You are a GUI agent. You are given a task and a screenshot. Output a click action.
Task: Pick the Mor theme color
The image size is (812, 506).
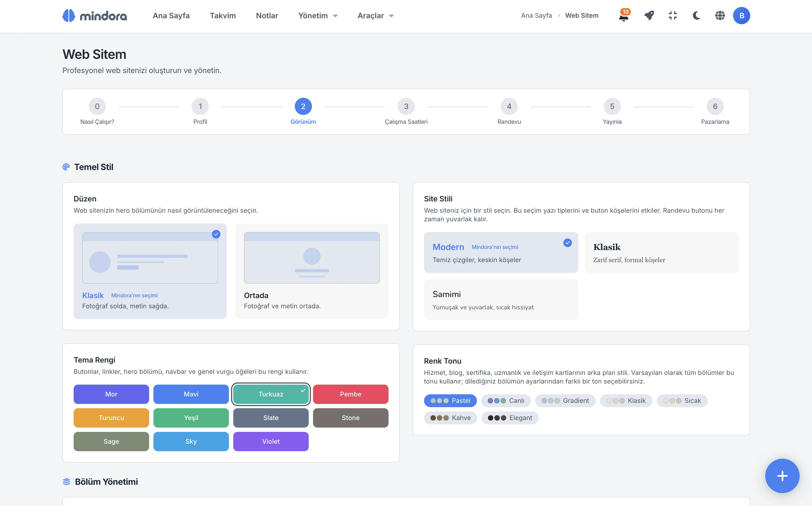tap(111, 394)
